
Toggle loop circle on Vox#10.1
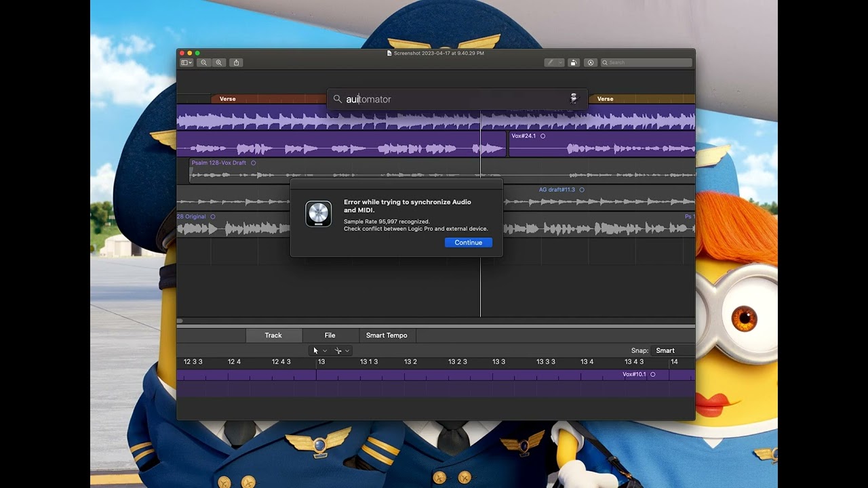click(x=653, y=374)
